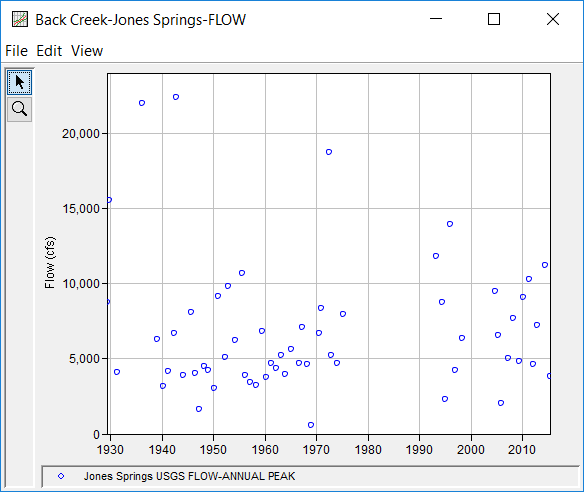Click the 2010 x-axis label
The height and width of the screenshot is (492, 584).
tap(522, 450)
